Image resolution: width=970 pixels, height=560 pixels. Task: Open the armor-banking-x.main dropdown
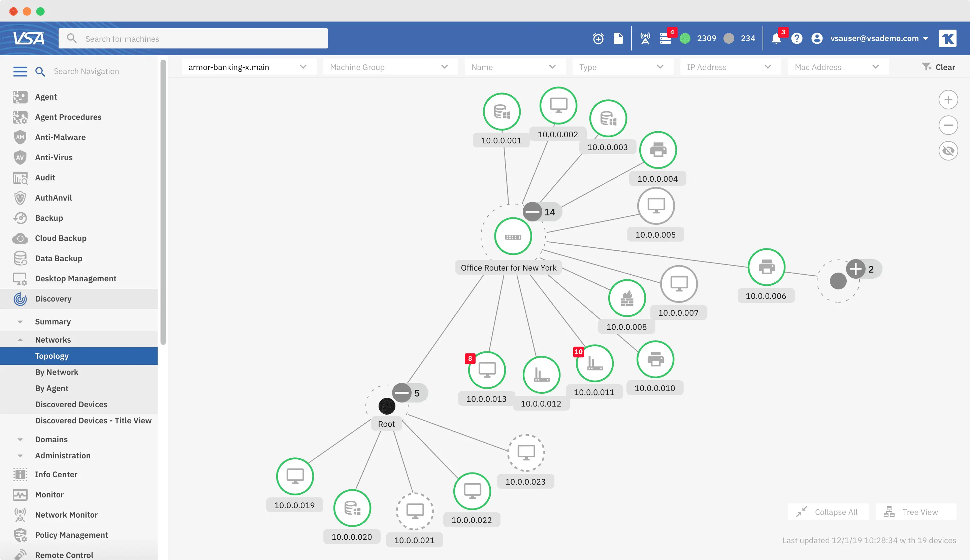[249, 67]
